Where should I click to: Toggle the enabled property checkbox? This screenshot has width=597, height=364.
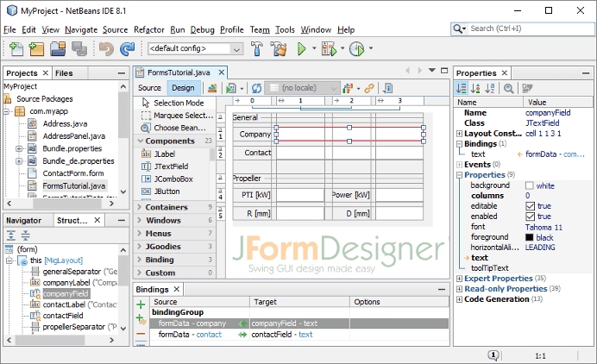point(530,217)
